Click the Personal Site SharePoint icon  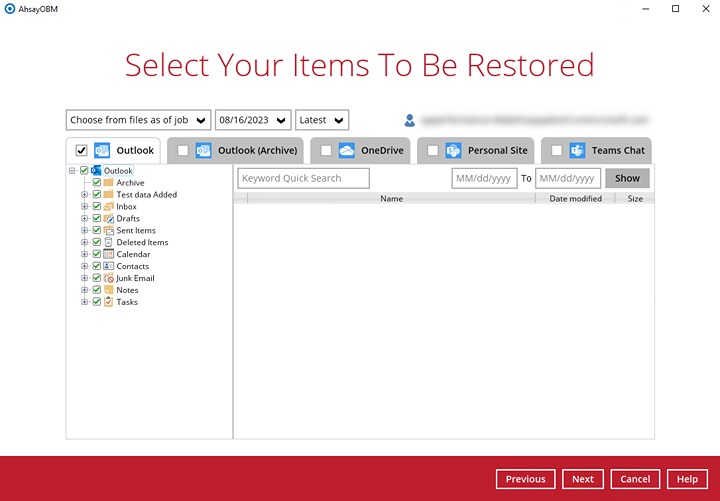(452, 151)
